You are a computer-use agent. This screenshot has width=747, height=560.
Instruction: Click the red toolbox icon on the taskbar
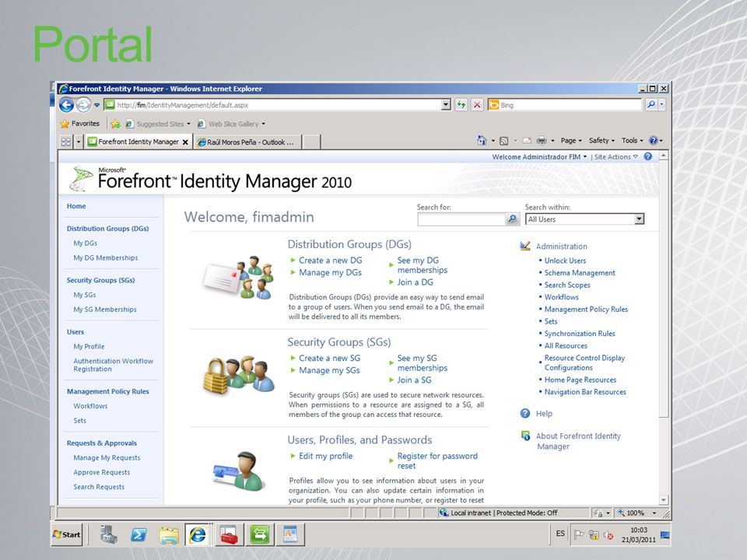(x=229, y=535)
